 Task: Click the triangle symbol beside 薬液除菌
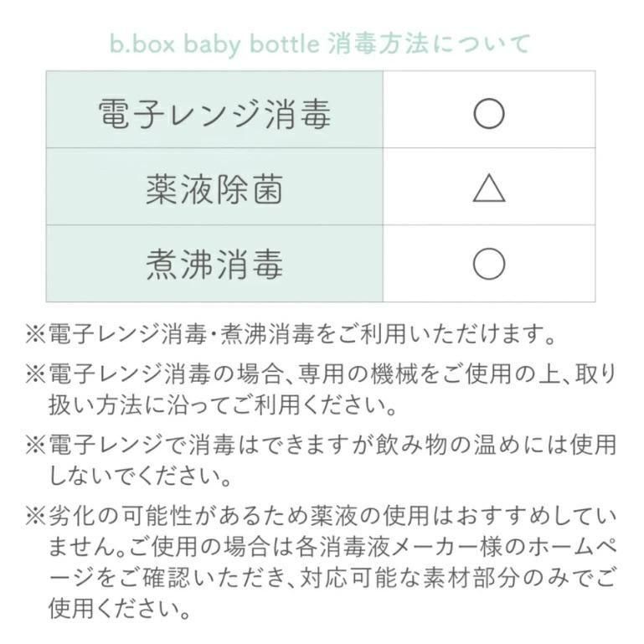[488, 188]
